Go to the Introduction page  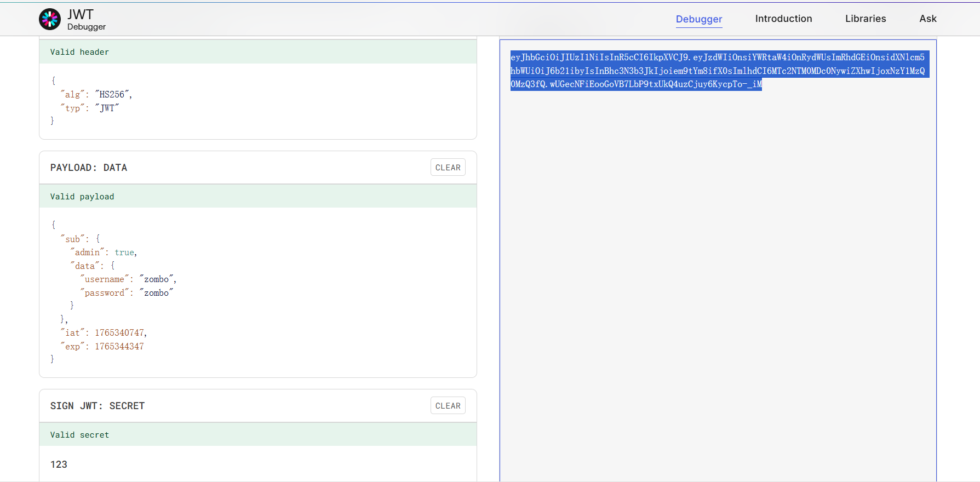pos(783,19)
